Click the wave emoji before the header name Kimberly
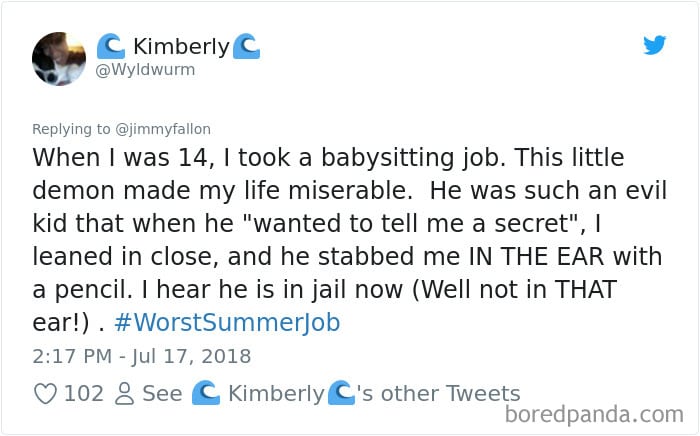700x436 pixels. pyautogui.click(x=110, y=46)
